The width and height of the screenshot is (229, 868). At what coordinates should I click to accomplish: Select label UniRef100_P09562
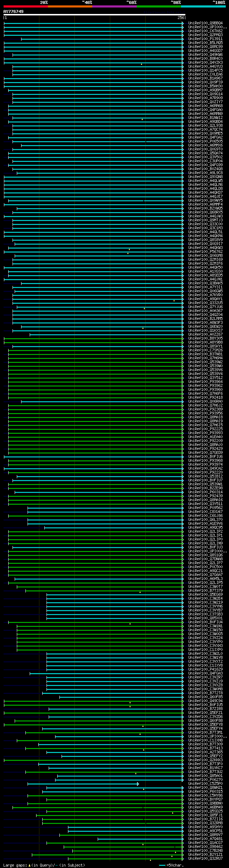click(x=205, y=508)
